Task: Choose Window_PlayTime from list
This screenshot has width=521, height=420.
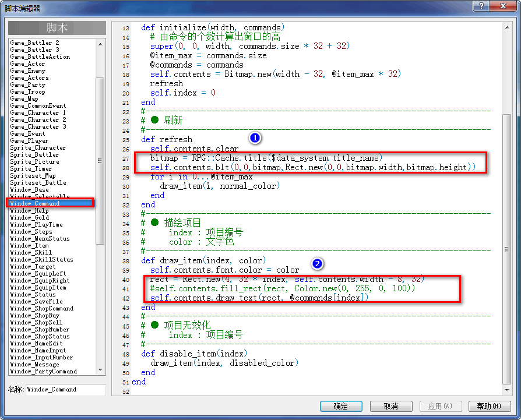Action: click(36, 224)
